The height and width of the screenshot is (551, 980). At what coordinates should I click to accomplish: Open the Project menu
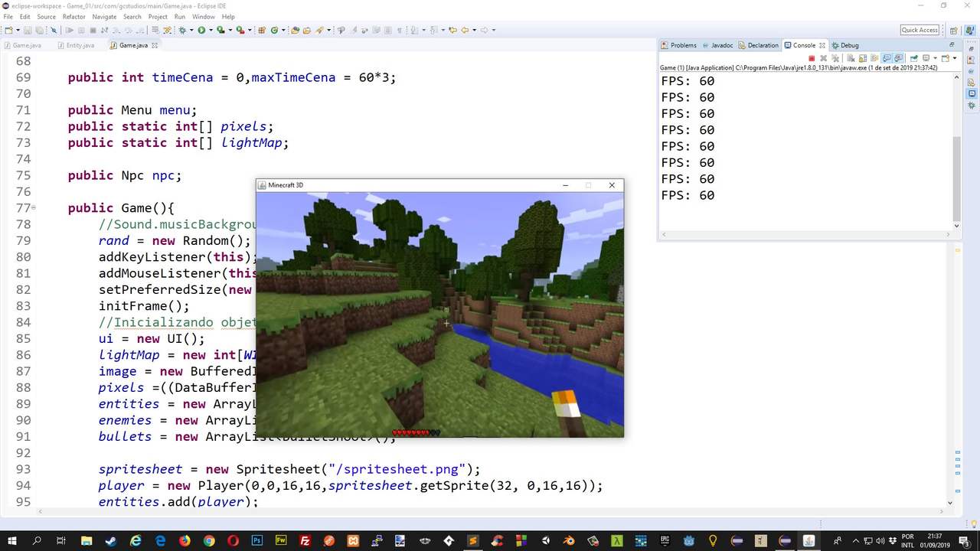[x=158, y=16]
